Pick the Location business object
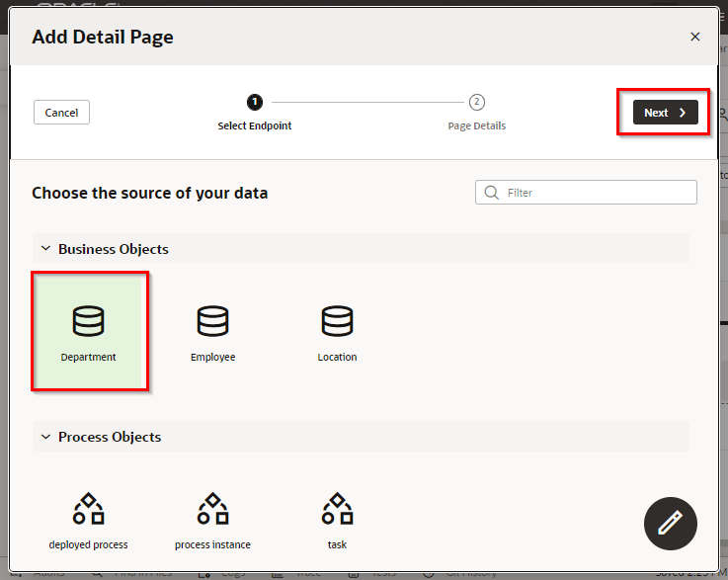The image size is (728, 580). (337, 331)
